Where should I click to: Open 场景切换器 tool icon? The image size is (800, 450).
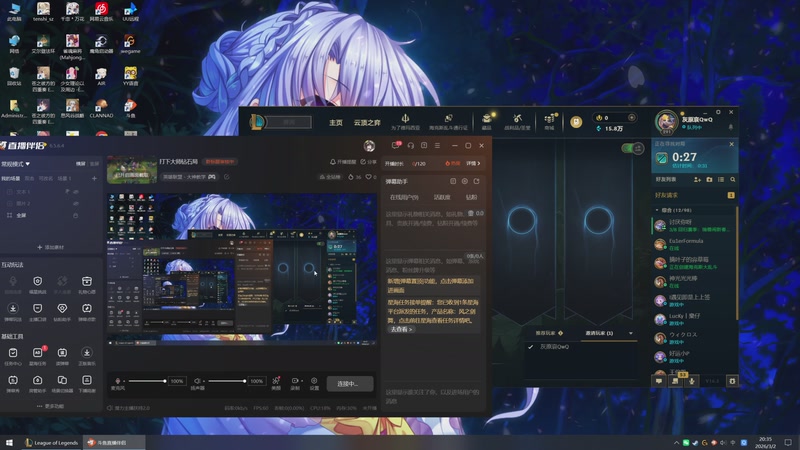(62, 380)
